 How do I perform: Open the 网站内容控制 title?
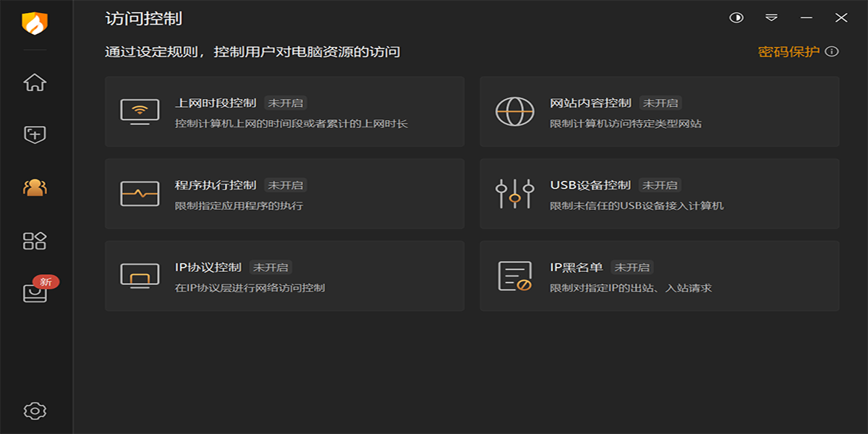click(x=590, y=103)
